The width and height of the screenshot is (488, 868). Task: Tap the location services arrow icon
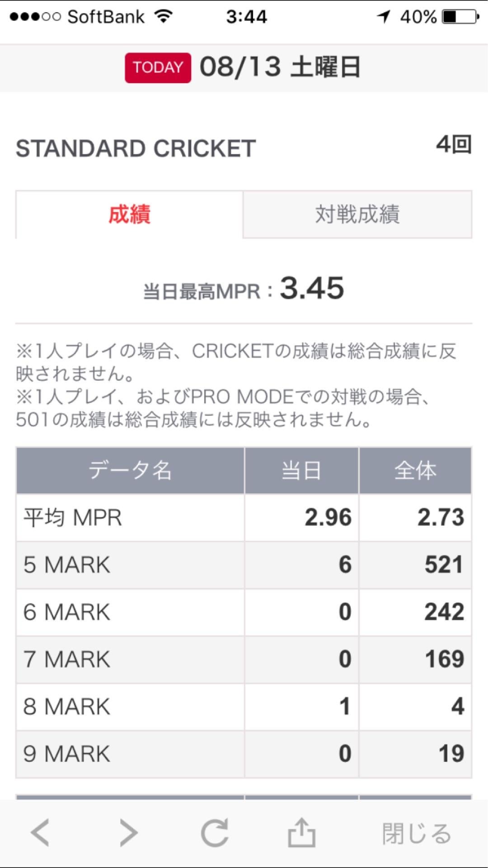[384, 17]
